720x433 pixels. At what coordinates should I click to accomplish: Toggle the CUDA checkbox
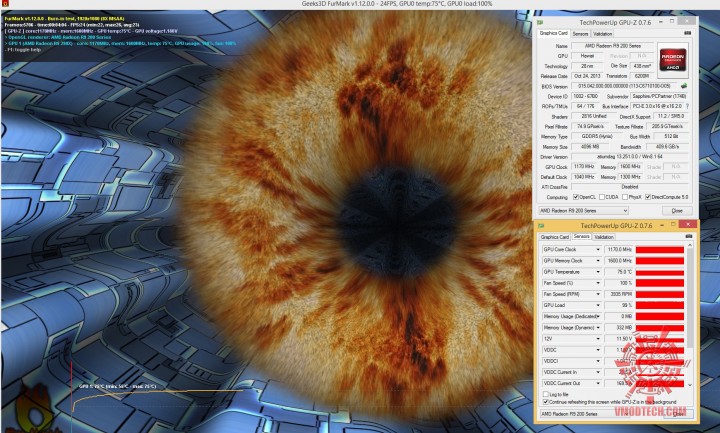[602, 197]
